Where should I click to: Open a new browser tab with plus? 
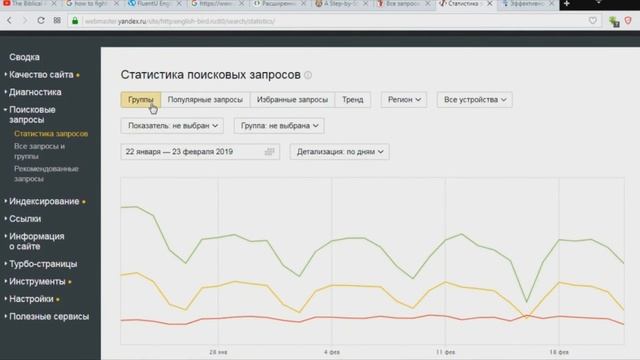click(x=567, y=4)
